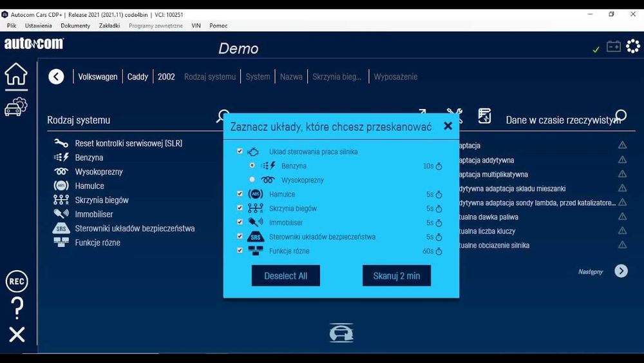Image resolution: width=644 pixels, height=363 pixels.
Task: Open help with the question mark icon
Action: pos(17,308)
